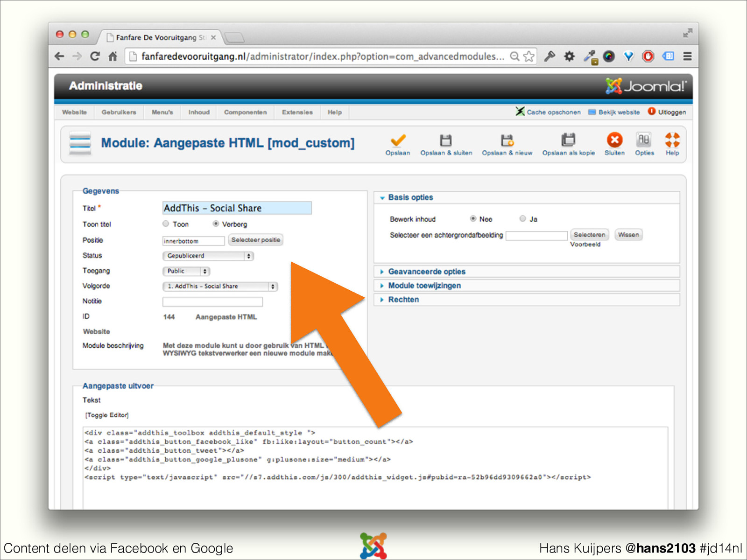Open a new browser tab
Viewport: 747px width, 560px height.
click(x=234, y=37)
